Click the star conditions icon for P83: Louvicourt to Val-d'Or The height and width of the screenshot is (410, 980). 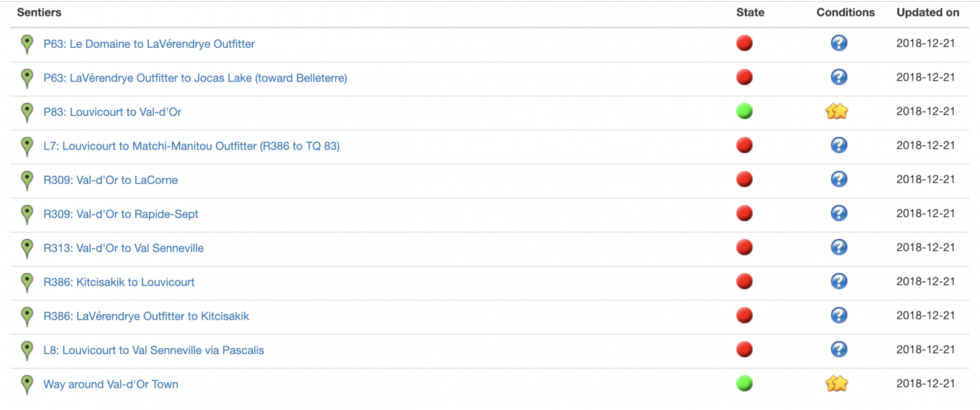pyautogui.click(x=837, y=111)
